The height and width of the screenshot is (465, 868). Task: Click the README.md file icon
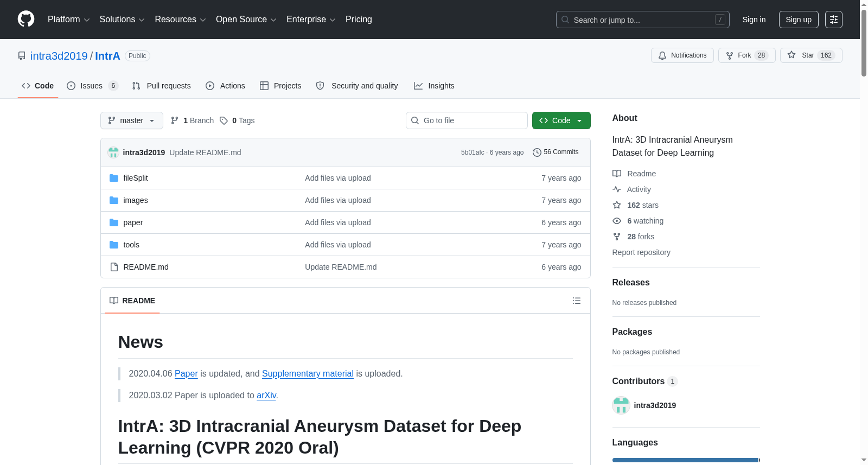click(x=114, y=267)
